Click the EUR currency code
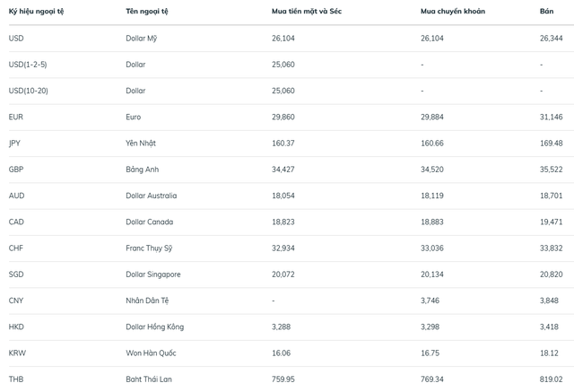574x392 pixels. (15, 117)
